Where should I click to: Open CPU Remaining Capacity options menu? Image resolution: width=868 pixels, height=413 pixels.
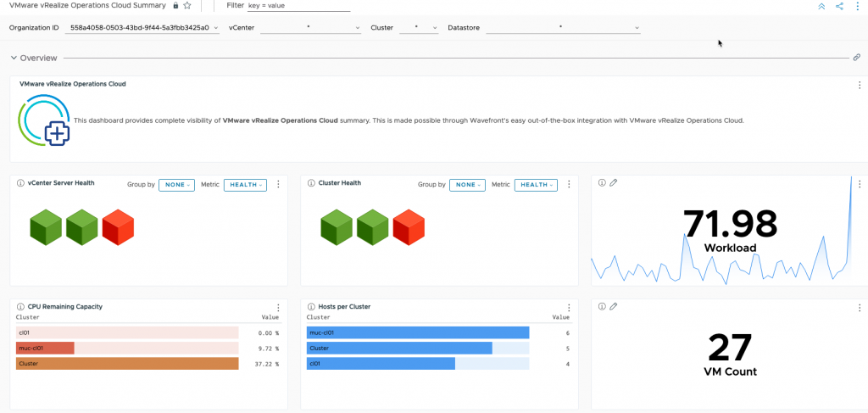point(278,308)
